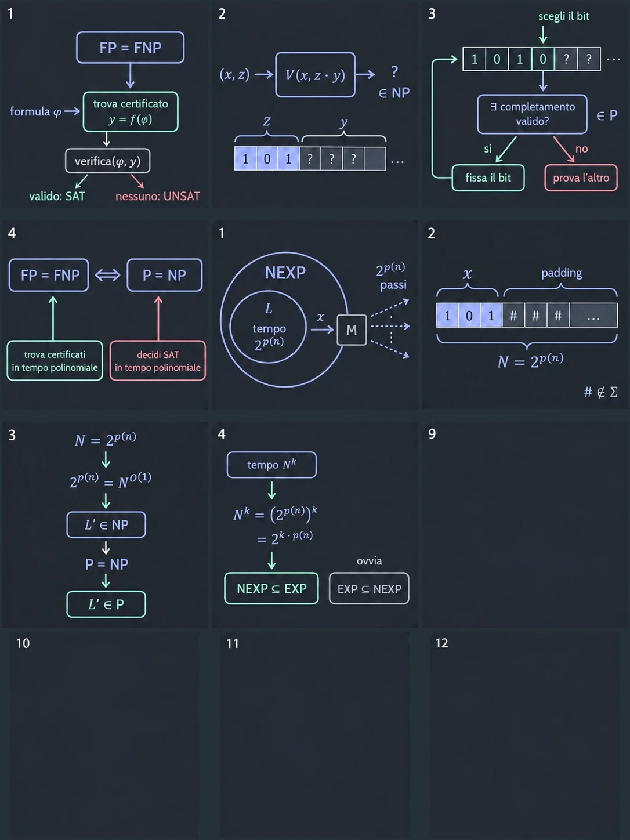Click 'N = 2^p(n)' heading above the N^O(1) equation

pyautogui.click(x=106, y=439)
